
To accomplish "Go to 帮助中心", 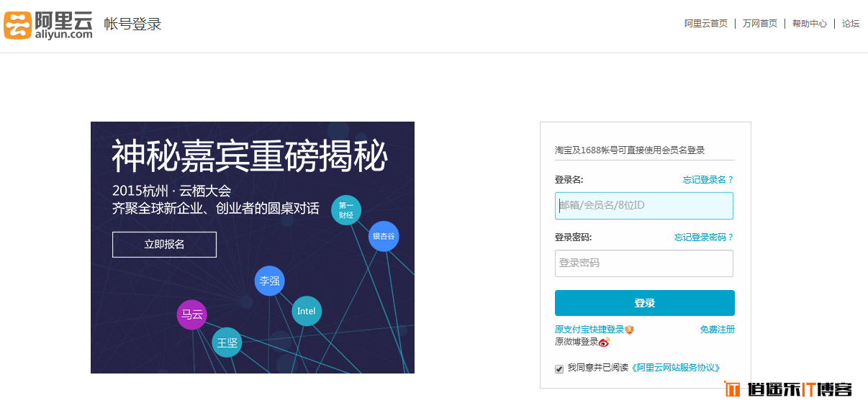I will pos(810,24).
